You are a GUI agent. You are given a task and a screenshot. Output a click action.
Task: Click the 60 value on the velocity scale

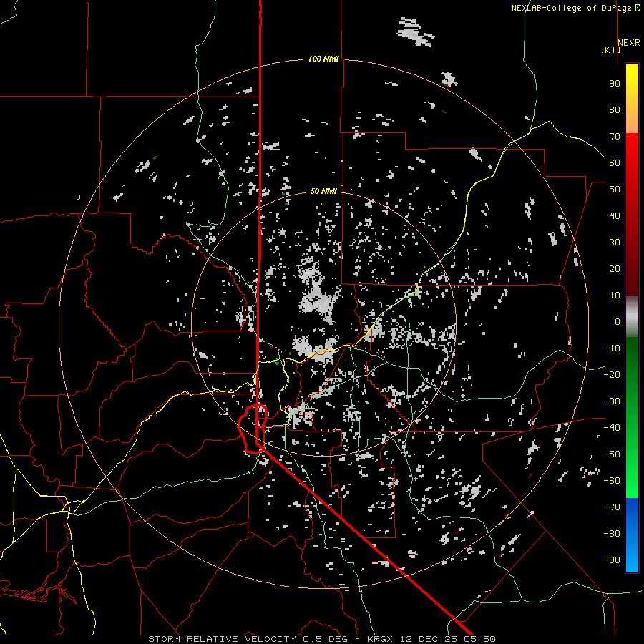click(x=615, y=163)
